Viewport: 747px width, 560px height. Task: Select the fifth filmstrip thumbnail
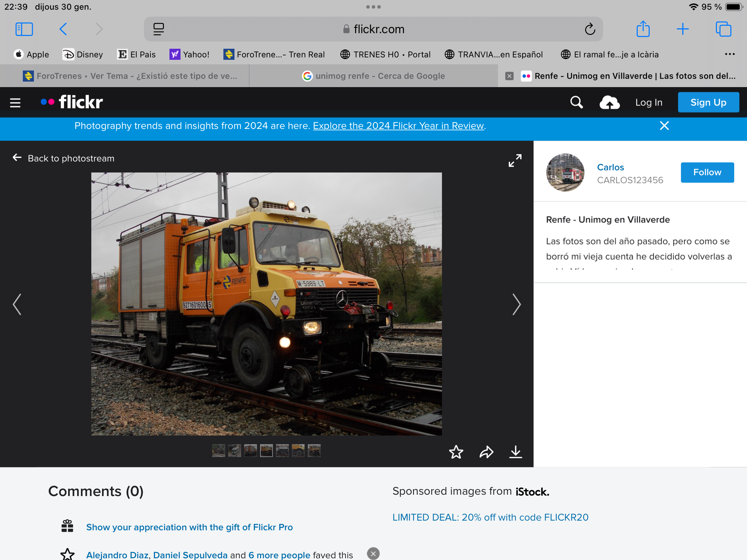282,451
